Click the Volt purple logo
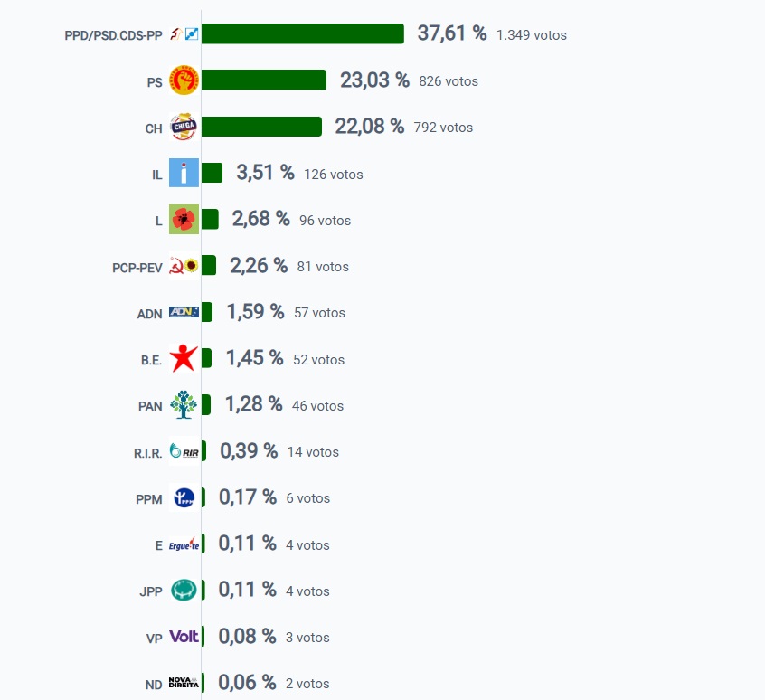Viewport: 765px width, 700px height. pos(184,636)
